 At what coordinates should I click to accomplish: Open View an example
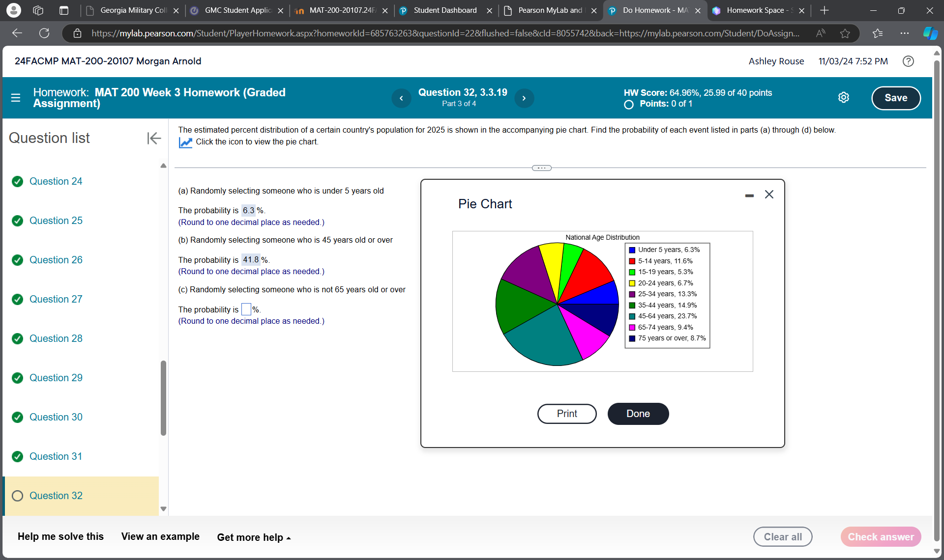[x=160, y=536]
